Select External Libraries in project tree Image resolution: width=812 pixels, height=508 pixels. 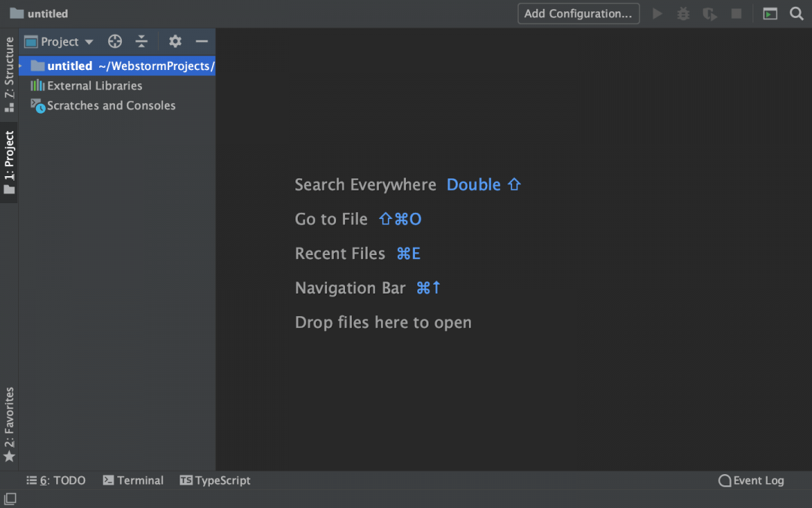click(94, 86)
